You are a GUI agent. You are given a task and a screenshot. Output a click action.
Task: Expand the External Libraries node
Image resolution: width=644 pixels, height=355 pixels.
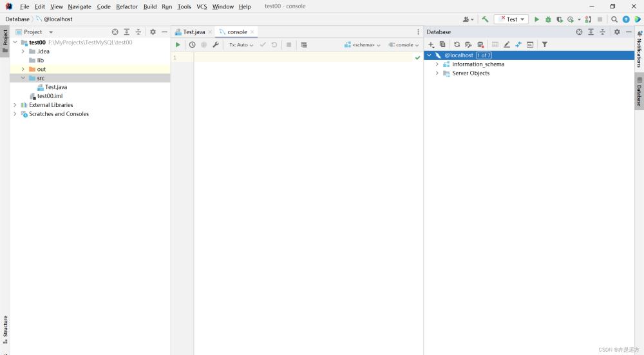point(15,105)
